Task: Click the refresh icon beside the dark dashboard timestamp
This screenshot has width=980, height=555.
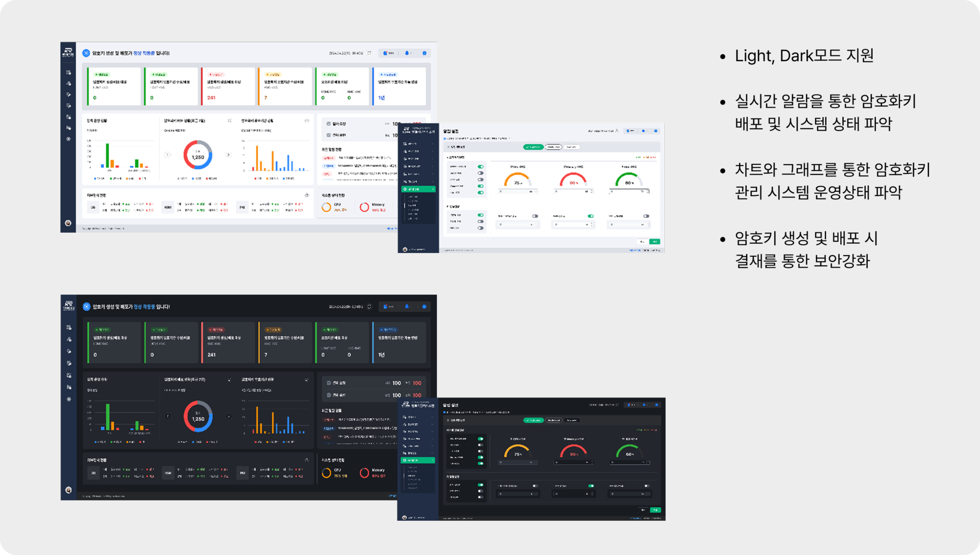Action: tap(370, 307)
